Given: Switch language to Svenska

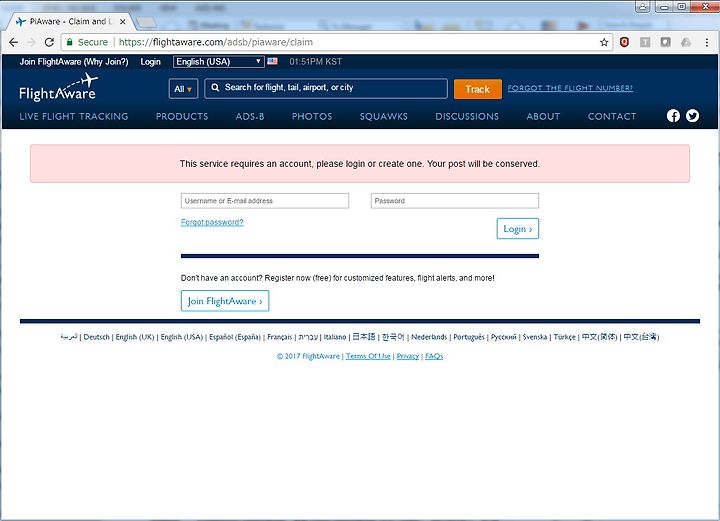Looking at the screenshot, I should pos(535,337).
